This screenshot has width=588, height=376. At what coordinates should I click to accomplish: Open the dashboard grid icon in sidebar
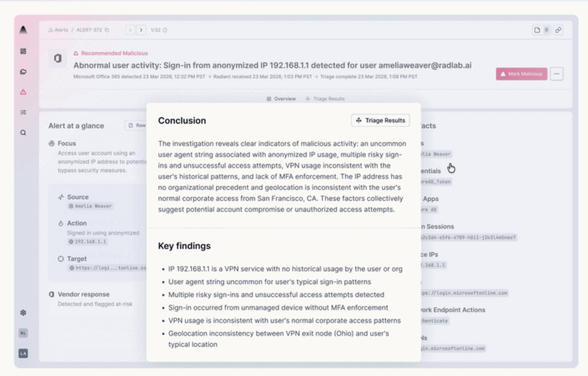23,51
